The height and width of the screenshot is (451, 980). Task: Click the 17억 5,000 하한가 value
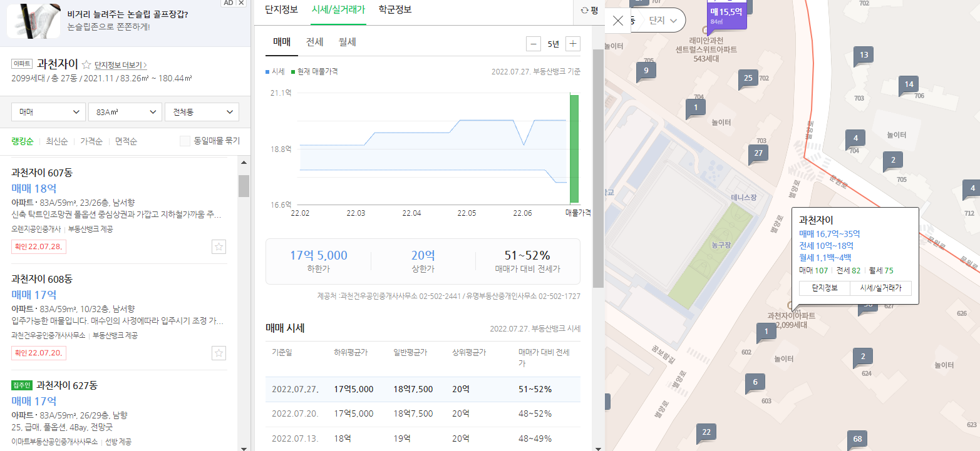318,255
